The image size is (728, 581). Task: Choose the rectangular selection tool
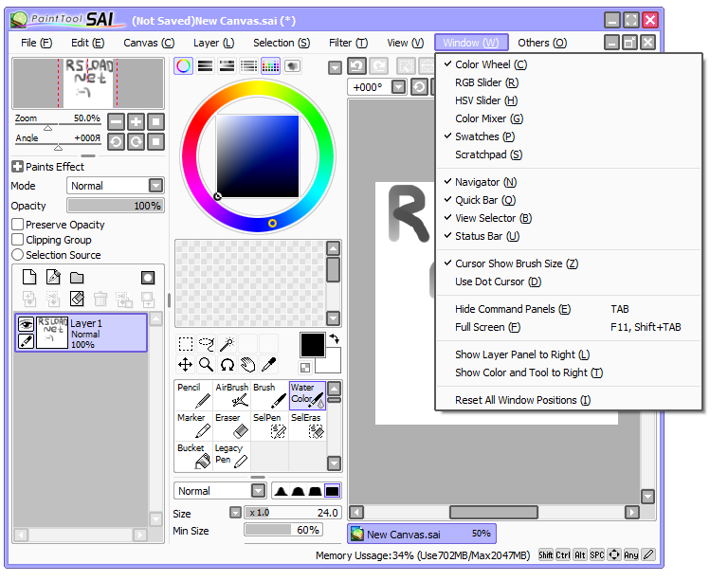pos(185,344)
